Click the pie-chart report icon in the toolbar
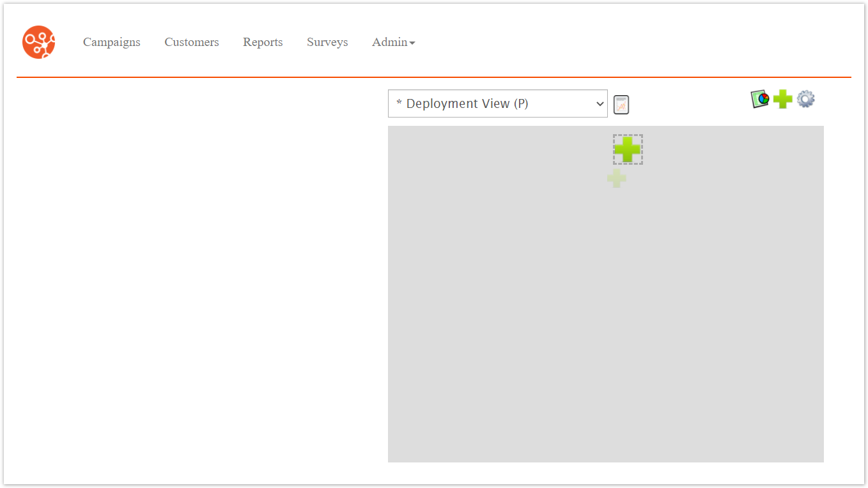Image resolution: width=868 pixels, height=488 pixels. point(760,99)
